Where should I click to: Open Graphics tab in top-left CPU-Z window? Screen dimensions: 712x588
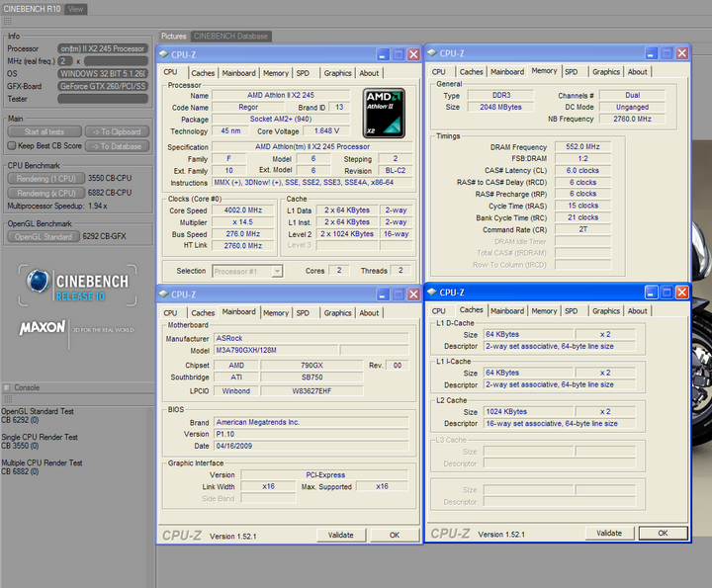(337, 73)
